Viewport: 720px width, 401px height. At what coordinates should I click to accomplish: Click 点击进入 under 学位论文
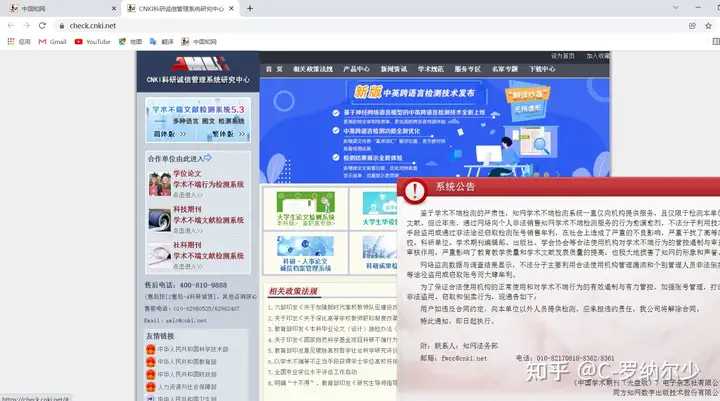(188, 195)
